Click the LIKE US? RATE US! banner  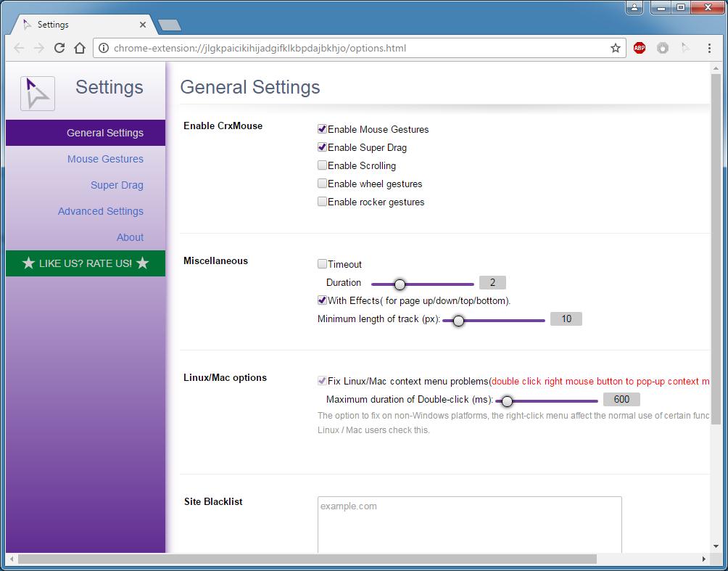coord(85,263)
